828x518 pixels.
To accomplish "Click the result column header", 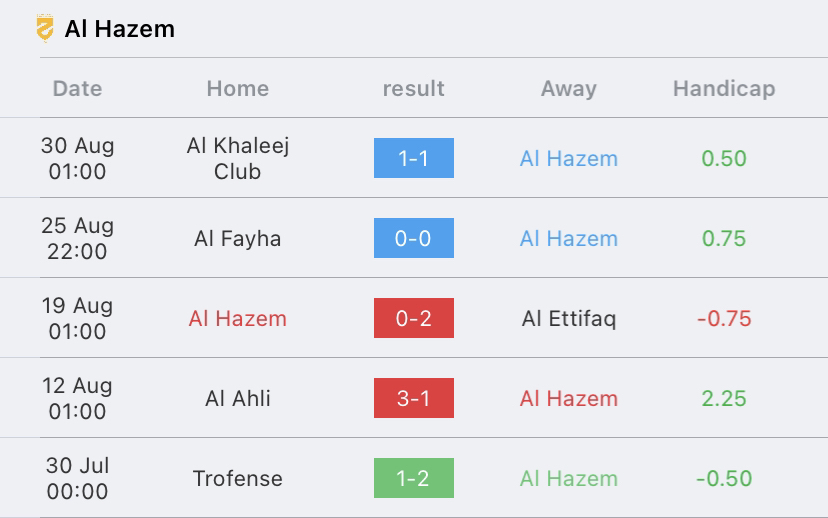I will click(x=413, y=88).
